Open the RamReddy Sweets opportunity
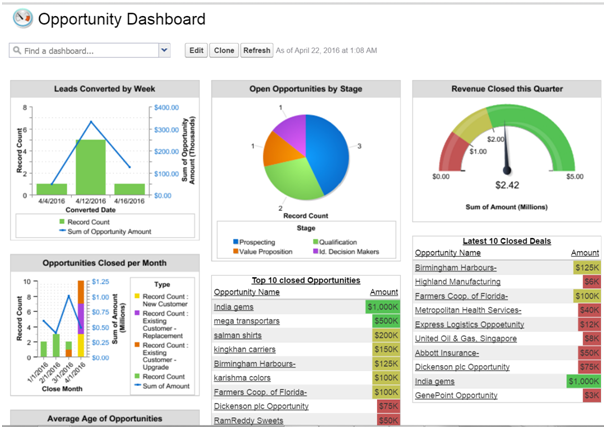 (249, 420)
